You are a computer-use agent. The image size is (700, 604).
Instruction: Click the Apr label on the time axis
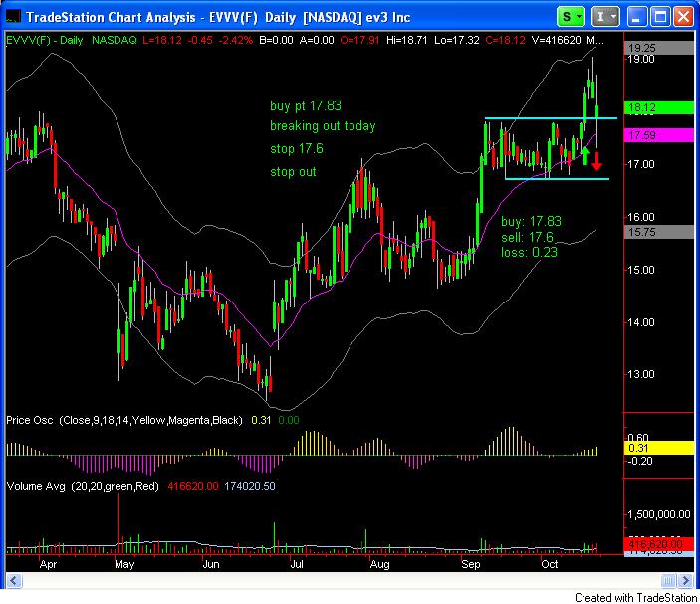(x=48, y=565)
